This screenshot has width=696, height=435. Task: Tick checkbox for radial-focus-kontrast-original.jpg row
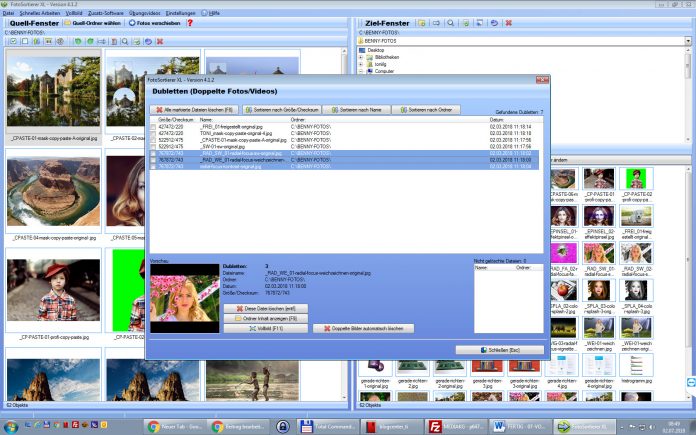pyautogui.click(x=153, y=166)
